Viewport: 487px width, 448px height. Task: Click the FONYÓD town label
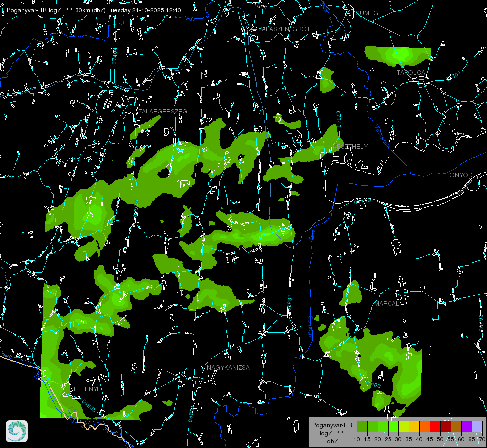[x=459, y=175]
